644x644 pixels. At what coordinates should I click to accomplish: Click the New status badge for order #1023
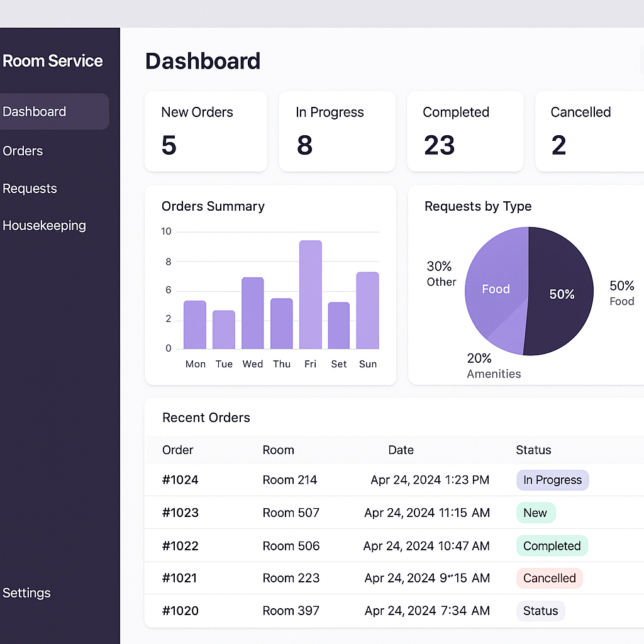(x=535, y=513)
